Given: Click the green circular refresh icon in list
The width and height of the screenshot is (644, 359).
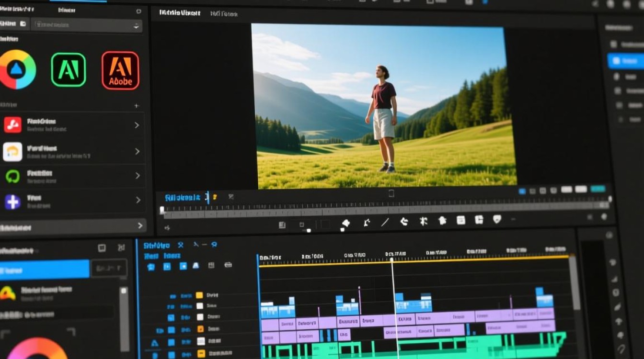Looking at the screenshot, I should point(12,176).
